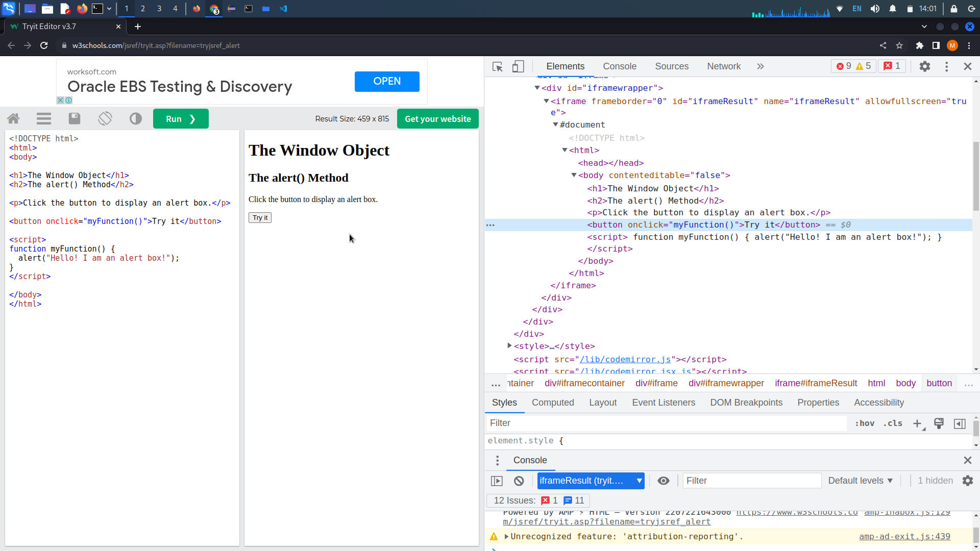
Task: Click the console live expression eye icon
Action: tap(664, 481)
